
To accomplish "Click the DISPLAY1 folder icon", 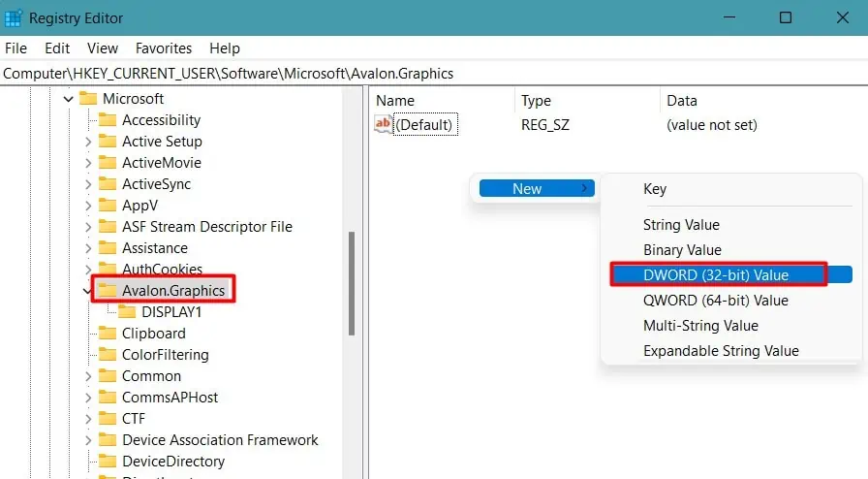I will [x=127, y=312].
